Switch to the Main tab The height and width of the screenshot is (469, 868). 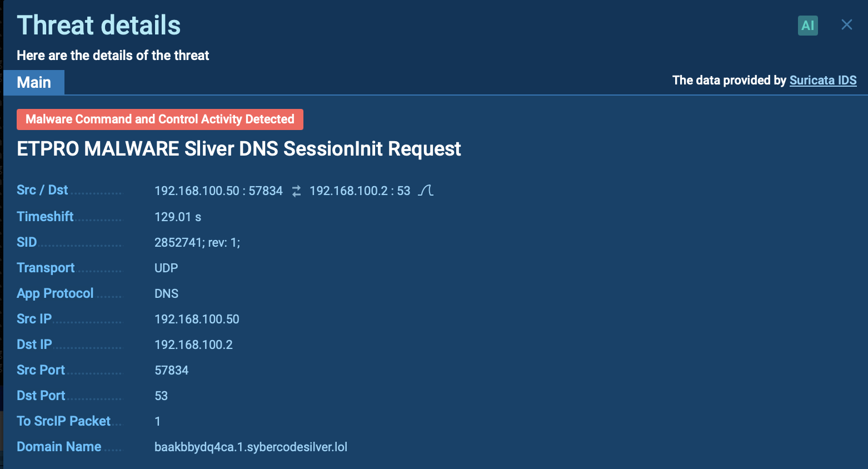click(34, 82)
